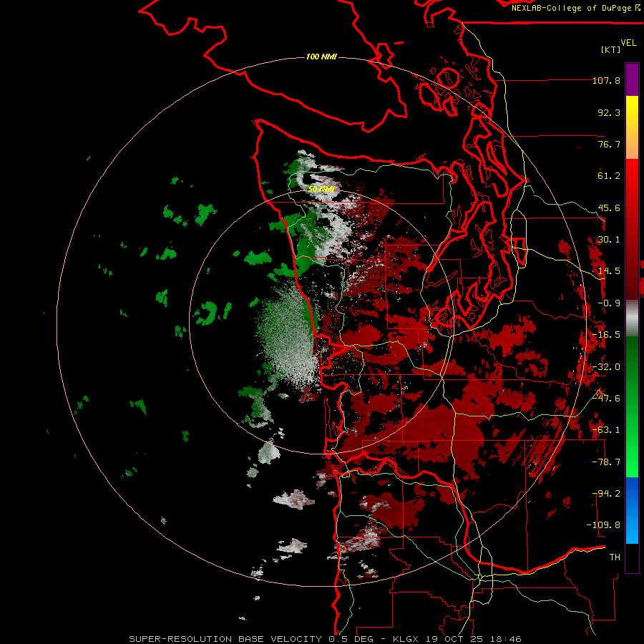This screenshot has height=644, width=644.
Task: Click the [KT] units label
Action: click(x=611, y=49)
